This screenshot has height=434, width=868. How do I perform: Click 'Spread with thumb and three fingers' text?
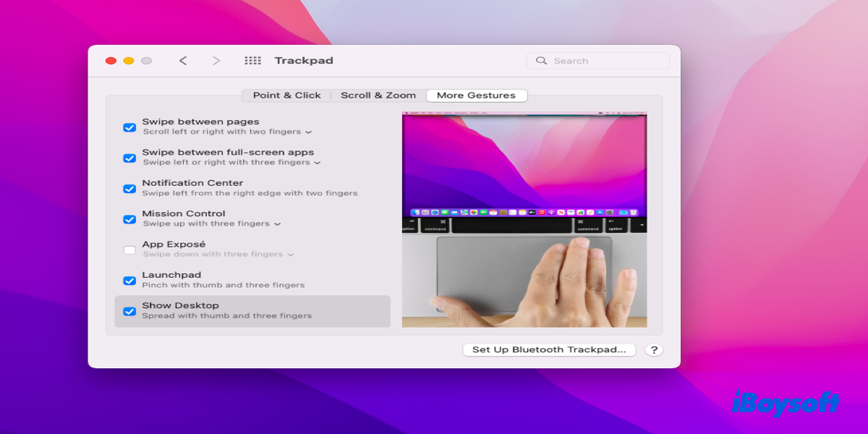point(227,316)
